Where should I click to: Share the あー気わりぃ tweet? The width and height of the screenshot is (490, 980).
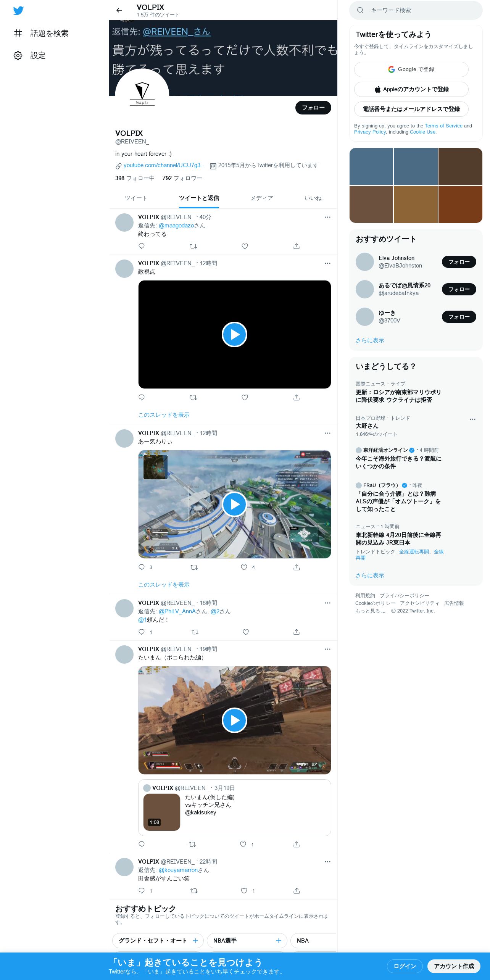297,567
